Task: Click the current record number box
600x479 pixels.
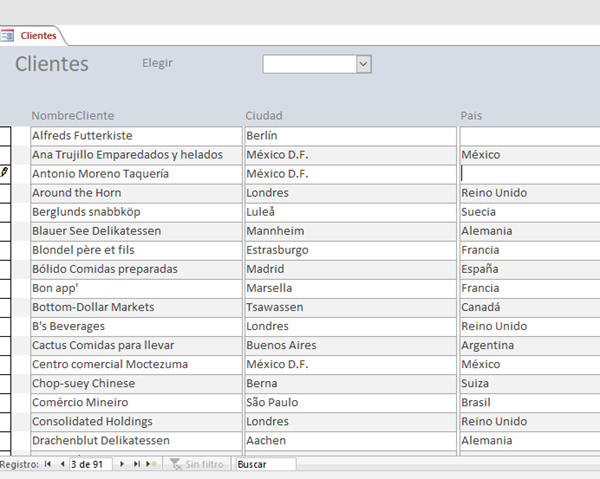Action: click(x=90, y=464)
